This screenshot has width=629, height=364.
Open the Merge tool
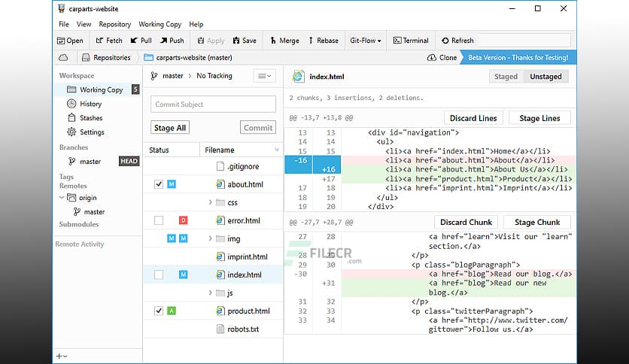pyautogui.click(x=284, y=41)
